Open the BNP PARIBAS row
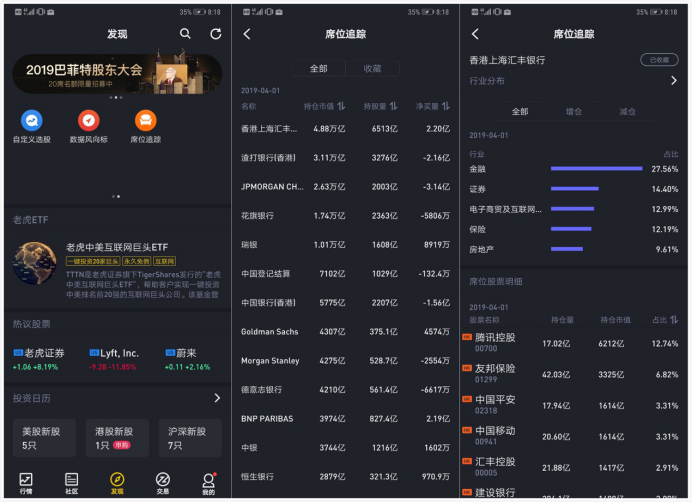The width and height of the screenshot is (692, 502). (x=345, y=419)
